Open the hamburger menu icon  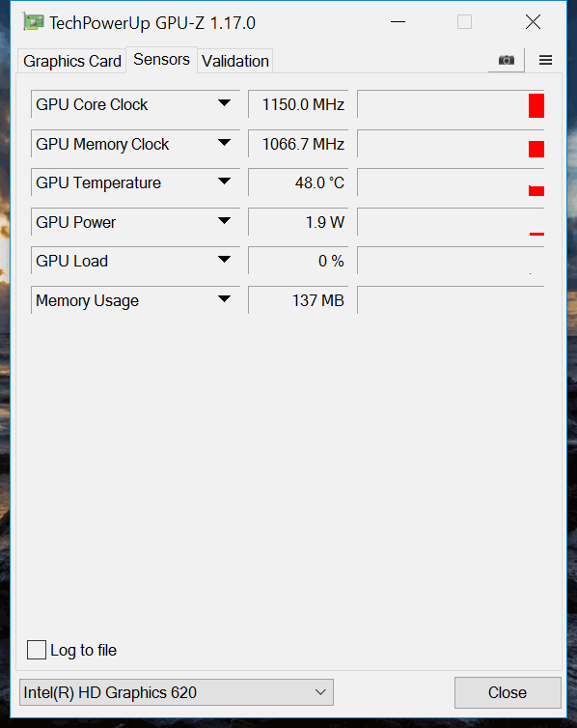coord(545,61)
